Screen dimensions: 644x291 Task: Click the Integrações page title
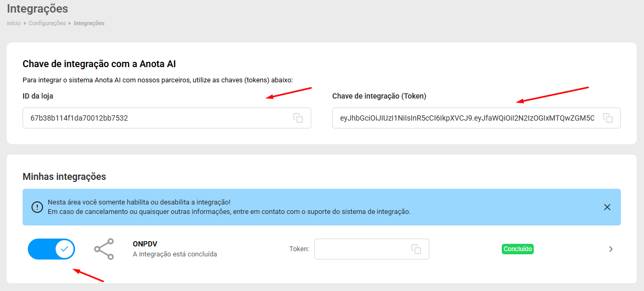tap(37, 9)
